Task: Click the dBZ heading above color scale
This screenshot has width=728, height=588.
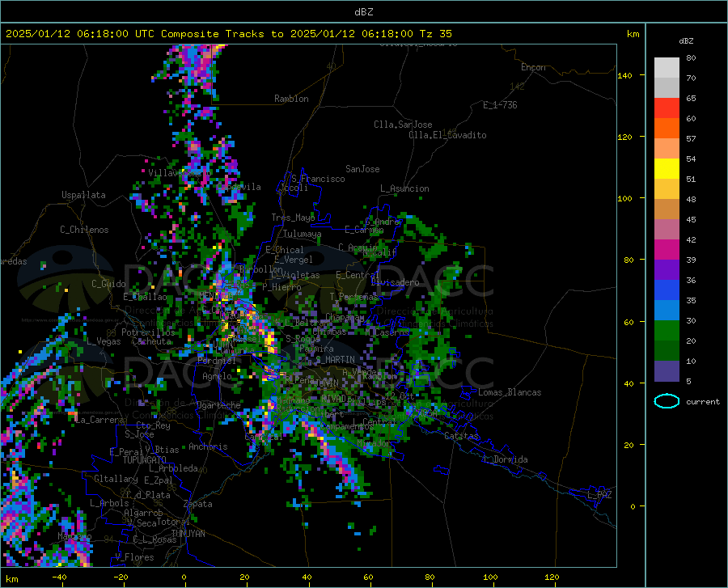Action: point(686,40)
